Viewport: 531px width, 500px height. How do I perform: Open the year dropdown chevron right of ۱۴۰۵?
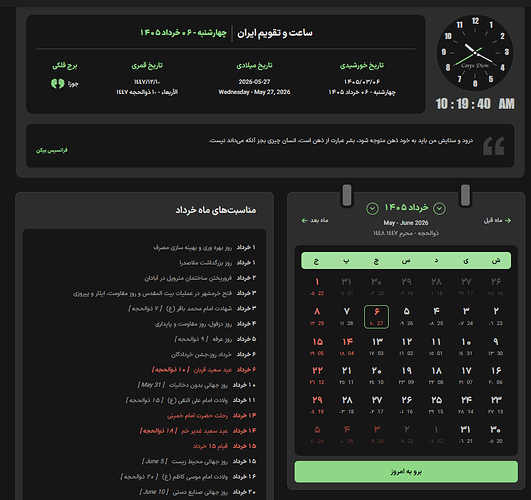click(372, 208)
